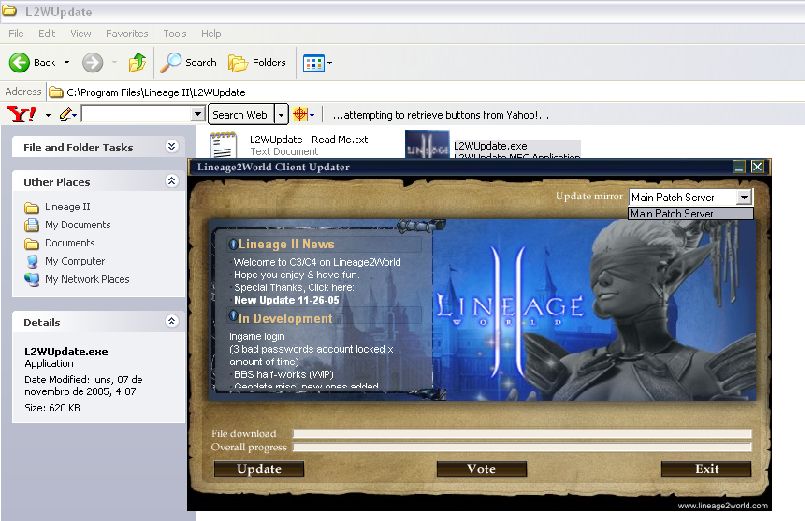Minimize the Client Updater window
This screenshot has width=805, height=521.
click(739, 167)
